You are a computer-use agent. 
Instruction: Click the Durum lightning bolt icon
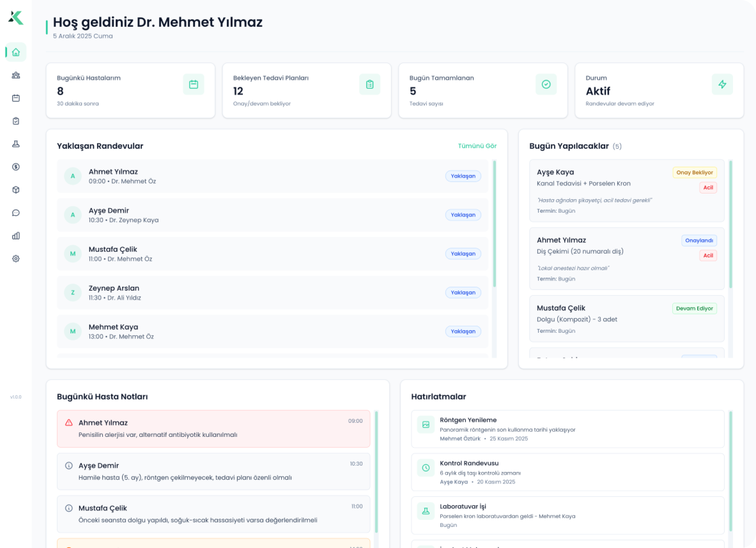pos(722,85)
